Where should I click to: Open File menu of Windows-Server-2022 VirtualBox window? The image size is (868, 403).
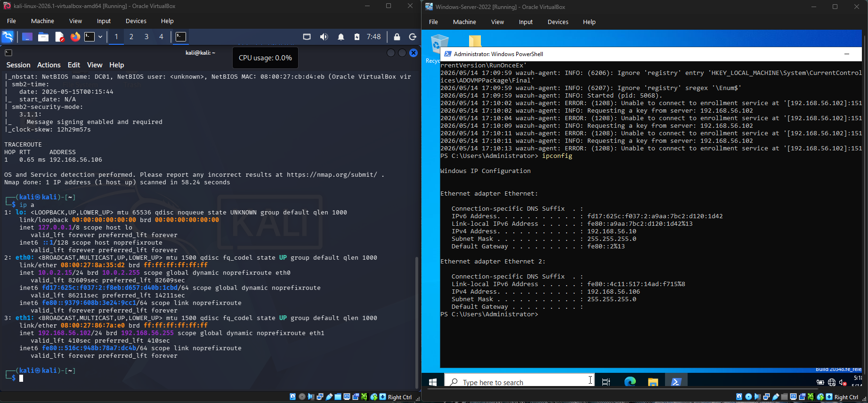[x=434, y=22]
